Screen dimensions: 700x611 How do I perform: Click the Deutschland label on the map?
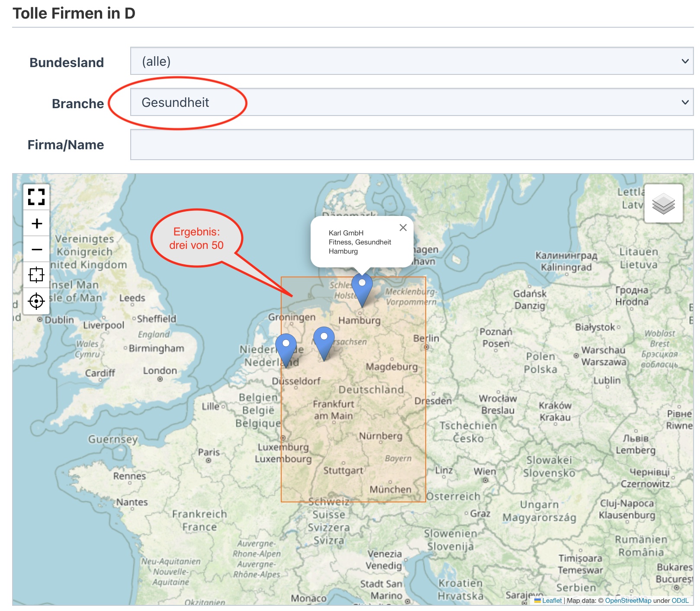coord(371,390)
